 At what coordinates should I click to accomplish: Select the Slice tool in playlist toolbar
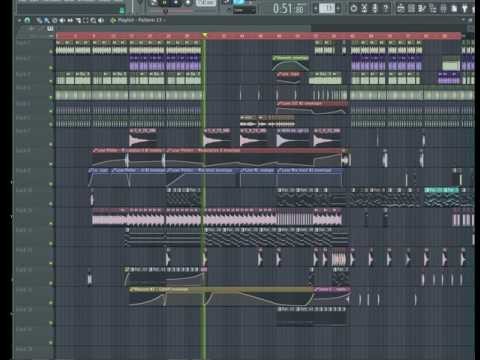coord(78,21)
